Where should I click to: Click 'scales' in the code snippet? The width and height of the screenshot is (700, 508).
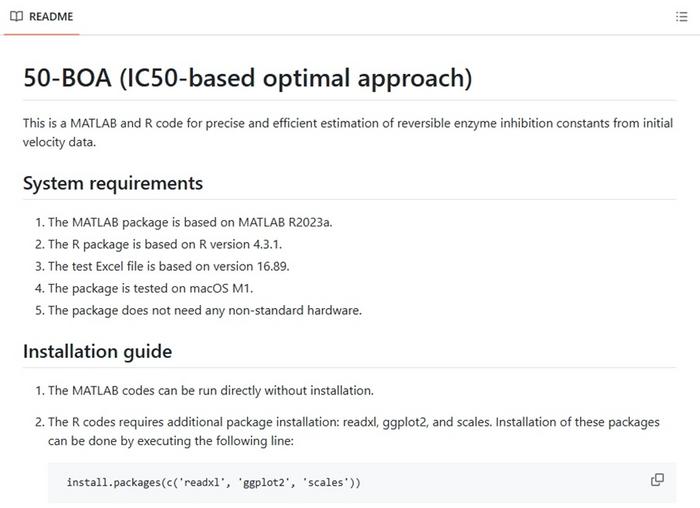(x=325, y=483)
